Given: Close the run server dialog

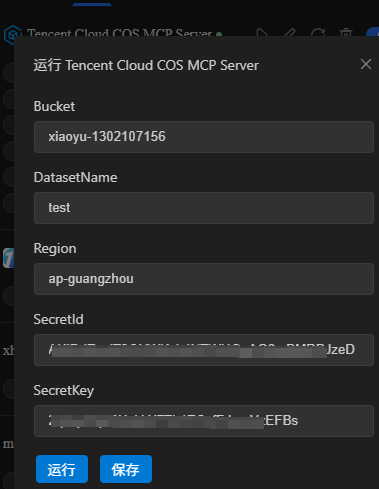Looking at the screenshot, I should pyautogui.click(x=366, y=64).
